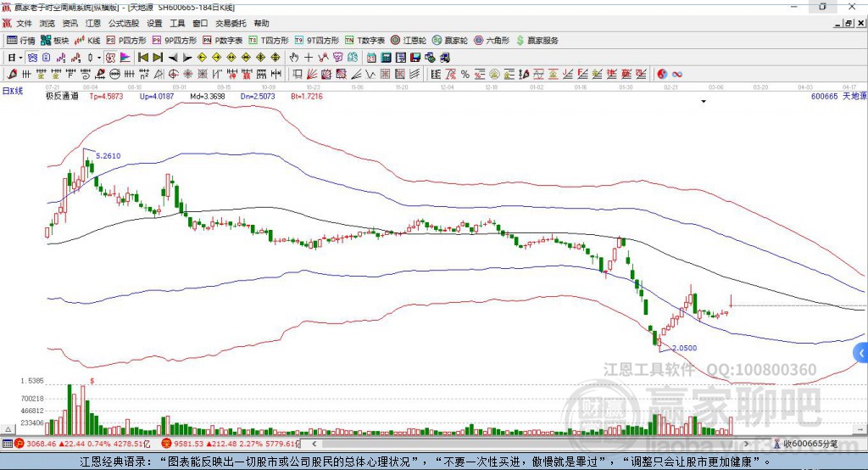Click the Up=4.0187 indicator value

[157, 96]
